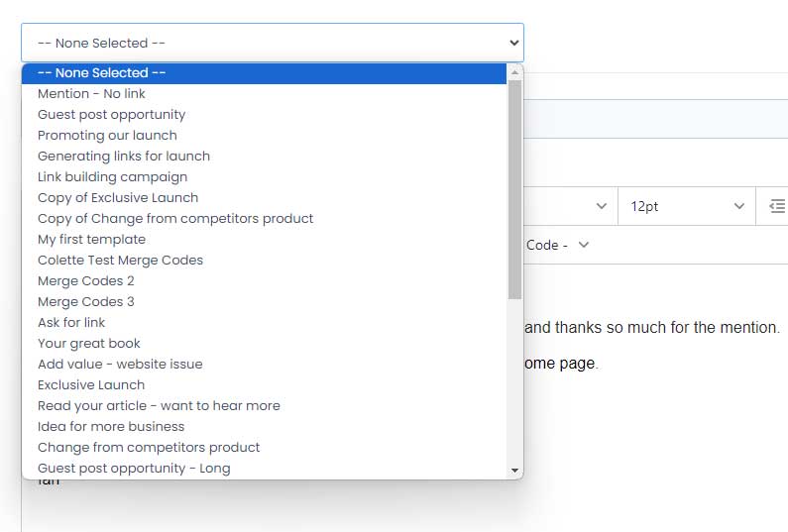
Task: Click the dropdown list scroll down arrow
Action: (514, 471)
